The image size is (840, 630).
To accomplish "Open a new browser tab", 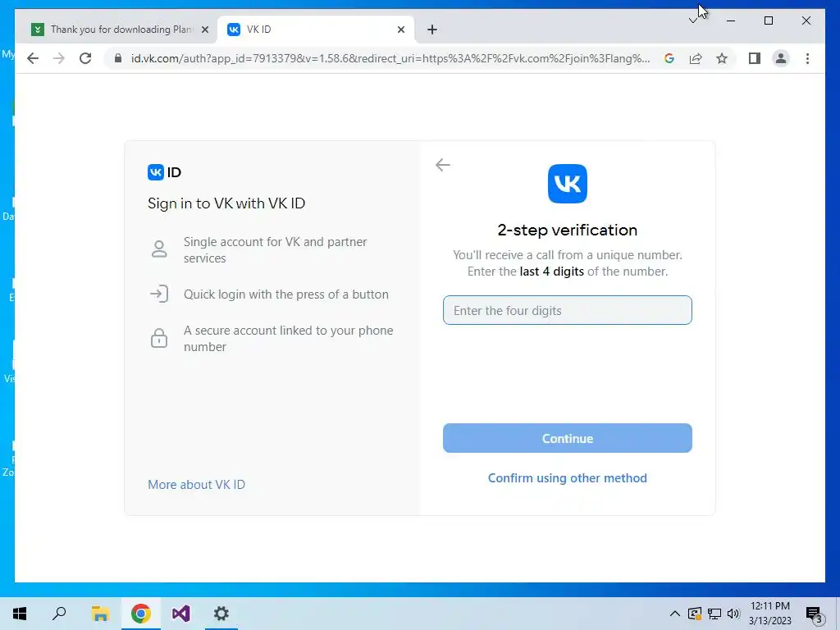I will click(x=432, y=30).
